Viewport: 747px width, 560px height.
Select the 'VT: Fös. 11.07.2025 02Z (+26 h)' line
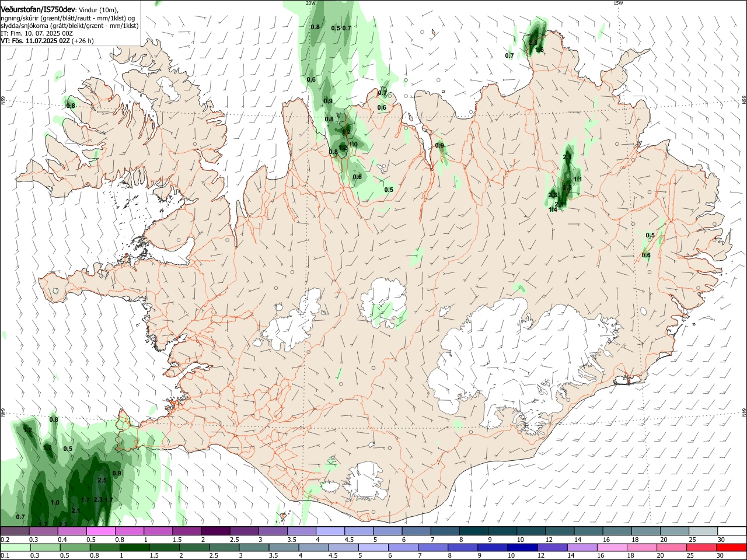coord(47,41)
